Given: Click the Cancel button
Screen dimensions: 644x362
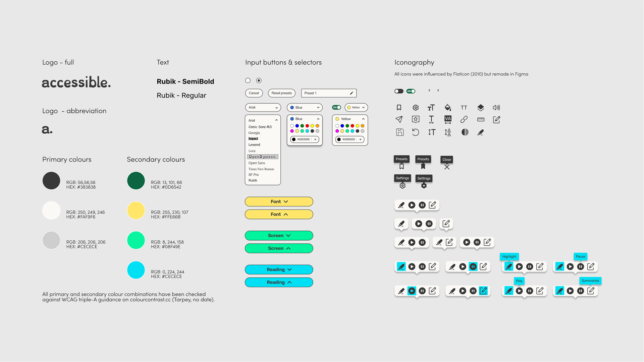Looking at the screenshot, I should tap(254, 93).
